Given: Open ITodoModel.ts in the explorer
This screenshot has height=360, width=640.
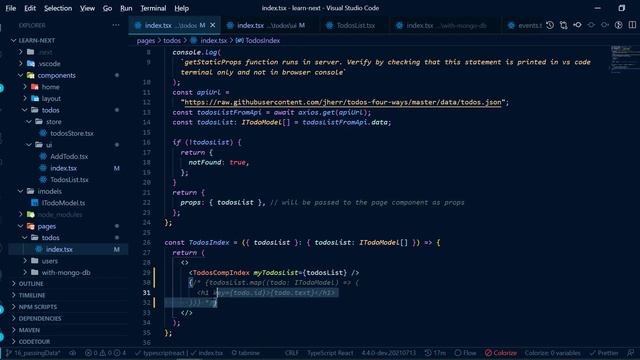Looking at the screenshot, I should 63,203.
